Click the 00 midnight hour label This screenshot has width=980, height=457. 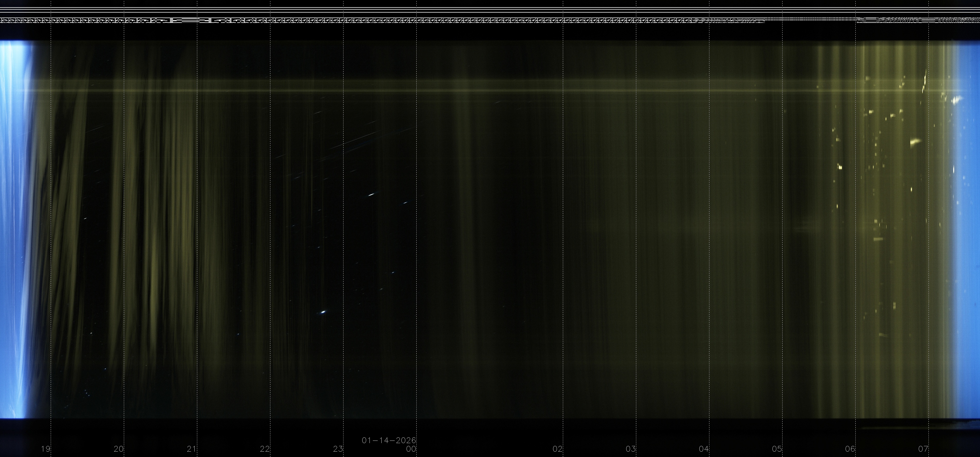(x=411, y=449)
